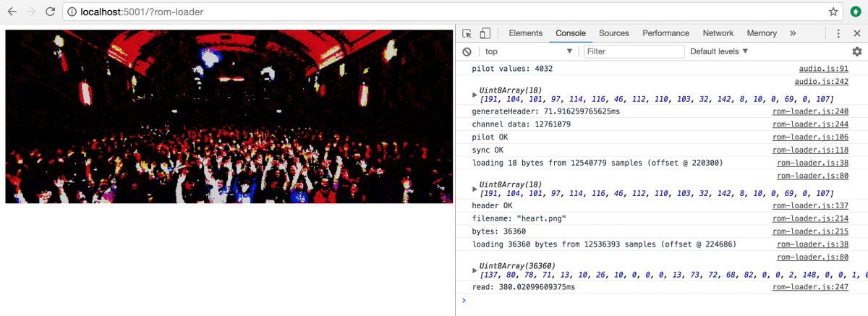Open audio.js:91 source link
The width and height of the screenshot is (868, 316).
point(821,69)
